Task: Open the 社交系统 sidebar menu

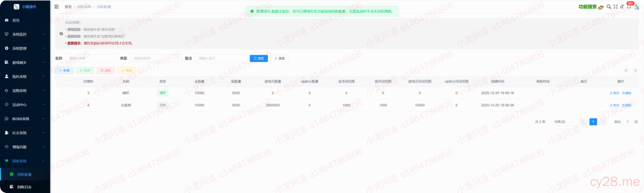Action: pos(25,133)
